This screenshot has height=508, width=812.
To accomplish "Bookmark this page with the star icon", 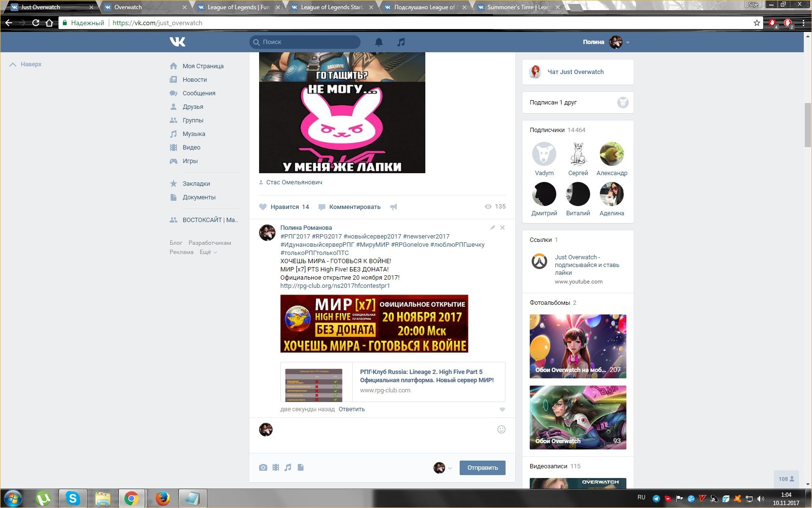I will (757, 23).
